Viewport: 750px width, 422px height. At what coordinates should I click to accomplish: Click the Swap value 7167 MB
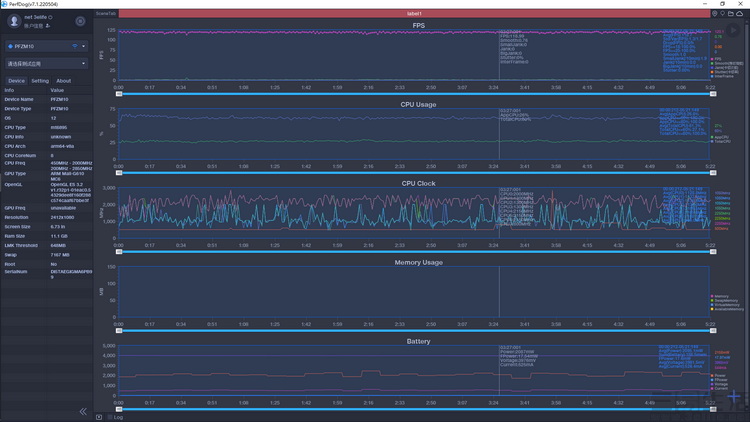pos(60,255)
